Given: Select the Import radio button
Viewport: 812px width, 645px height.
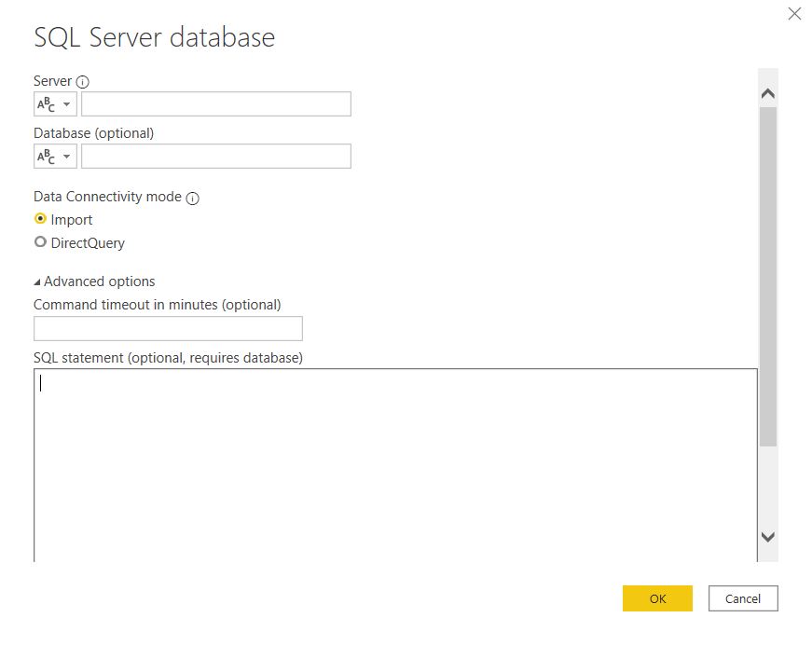Looking at the screenshot, I should (x=40, y=218).
